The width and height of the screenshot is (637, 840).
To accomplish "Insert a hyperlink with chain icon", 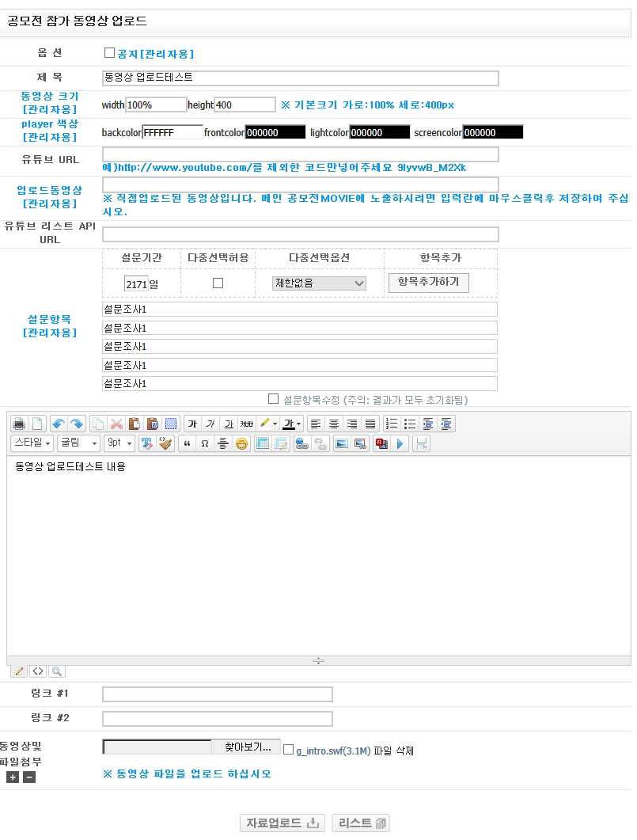I will click(x=302, y=443).
